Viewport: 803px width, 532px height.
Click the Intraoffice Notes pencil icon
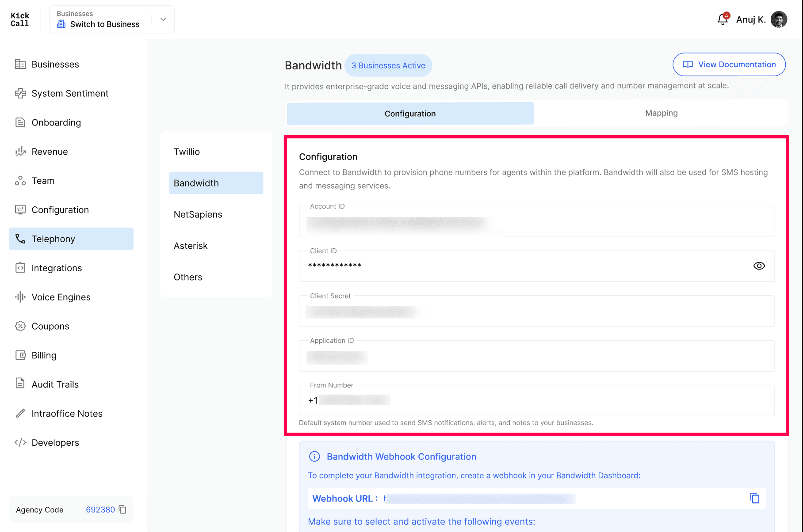point(20,413)
